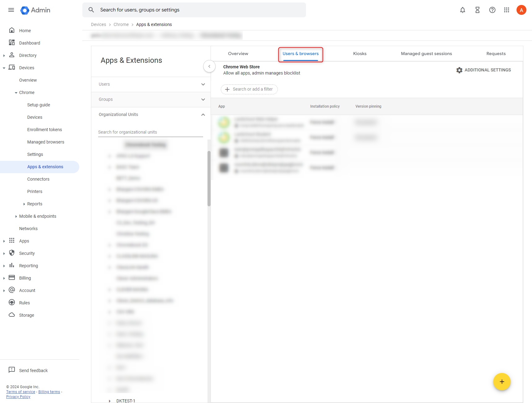Viewport: 532px width, 403px height.
Task: Click the Reporting bar chart icon
Action: (x=12, y=265)
